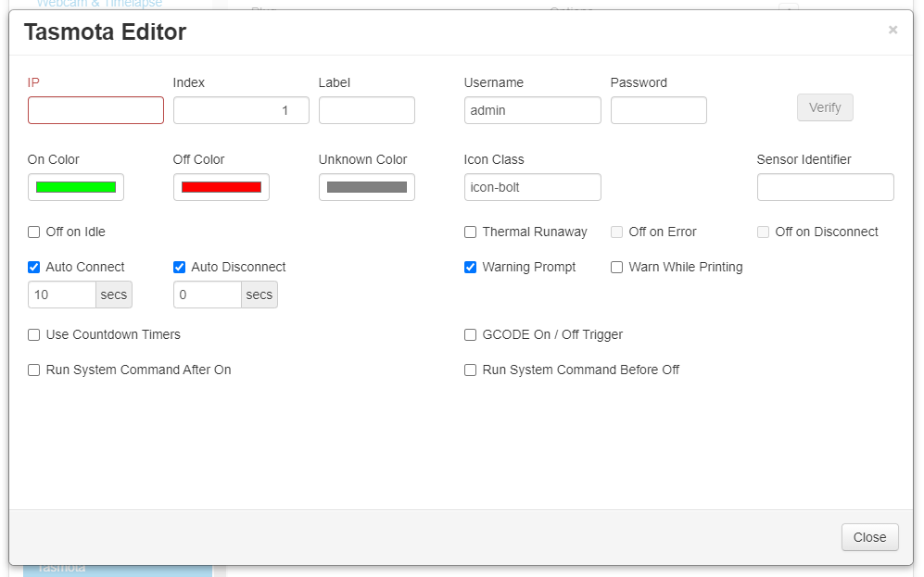Close the Tasmota Editor with the X icon
The width and height of the screenshot is (924, 577).
coord(892,30)
